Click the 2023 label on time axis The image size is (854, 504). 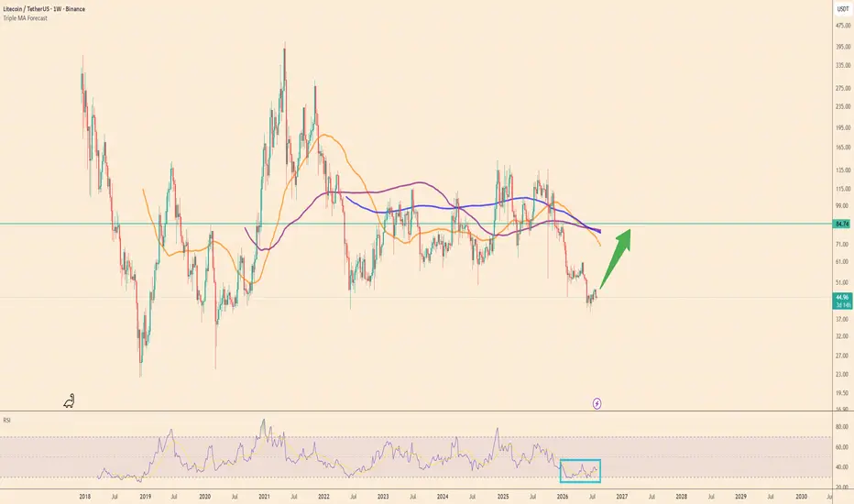[x=383, y=497]
